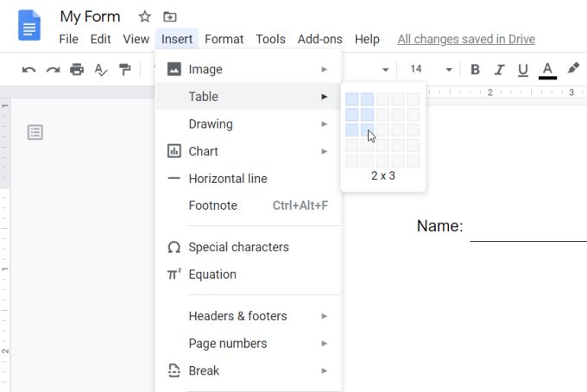The height and width of the screenshot is (392, 587).
Task: Open the font size 14 dropdown
Action: point(429,69)
